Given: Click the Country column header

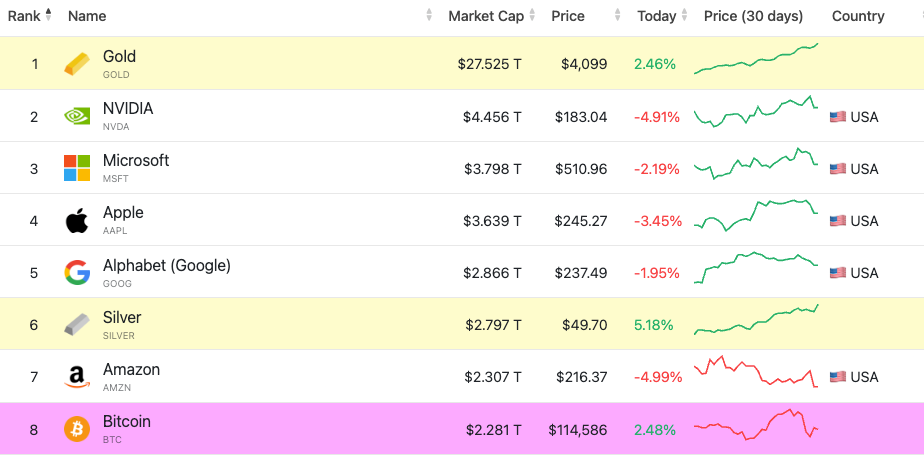Looking at the screenshot, I should pos(858,16).
